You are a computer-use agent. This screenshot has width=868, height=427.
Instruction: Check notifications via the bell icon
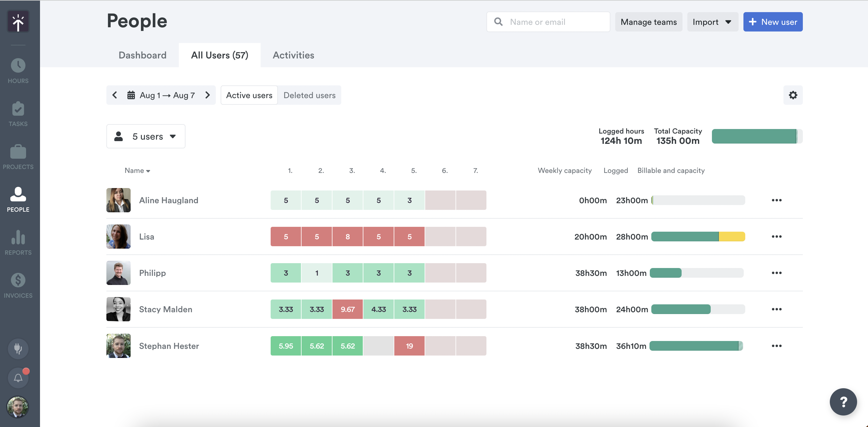18,378
